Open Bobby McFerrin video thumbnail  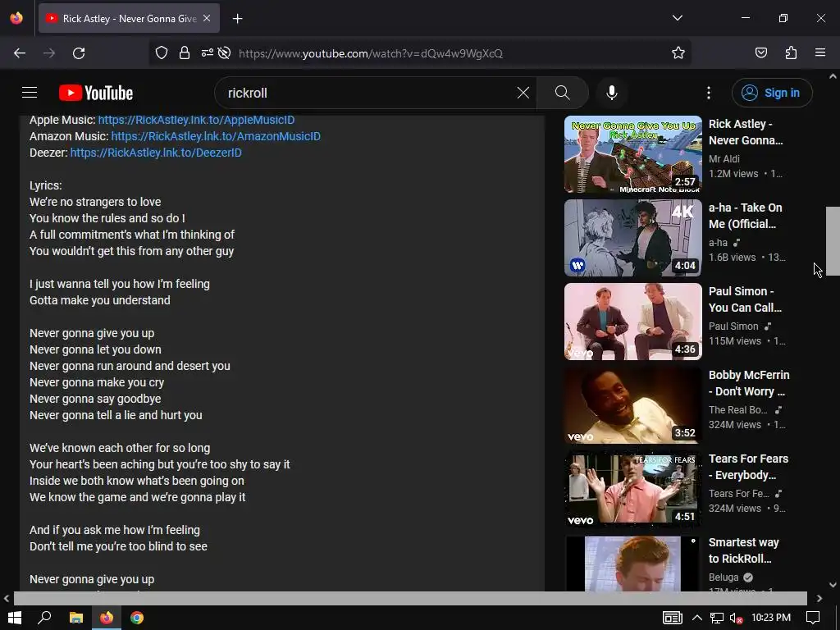632,405
